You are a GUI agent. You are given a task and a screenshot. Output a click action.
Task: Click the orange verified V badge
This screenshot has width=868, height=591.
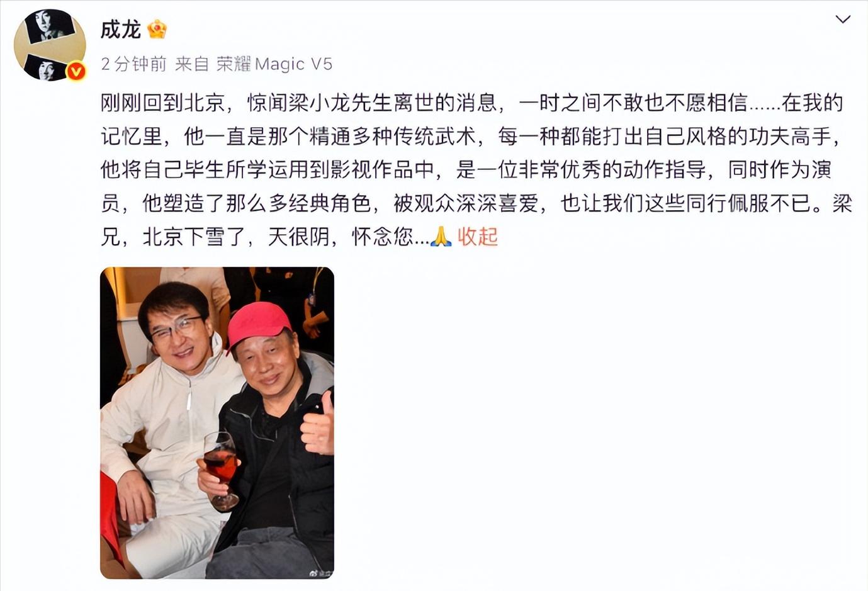(x=76, y=72)
